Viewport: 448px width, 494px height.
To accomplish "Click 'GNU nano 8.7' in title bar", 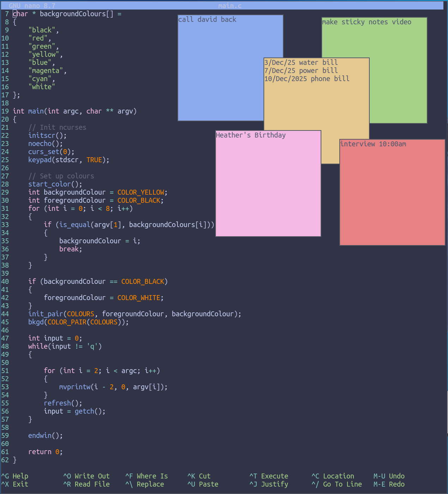I will (x=32, y=6).
